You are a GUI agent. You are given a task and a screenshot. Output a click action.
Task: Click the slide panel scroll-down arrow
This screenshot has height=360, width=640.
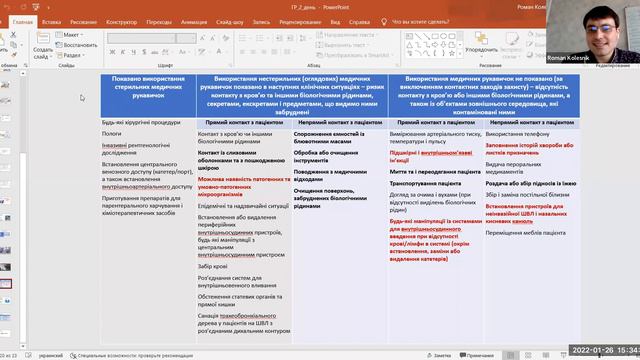23,346
